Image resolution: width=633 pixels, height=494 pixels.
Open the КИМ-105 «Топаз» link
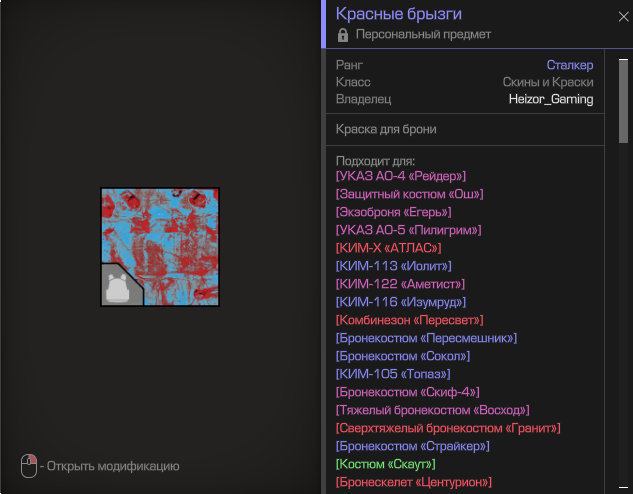(x=393, y=374)
